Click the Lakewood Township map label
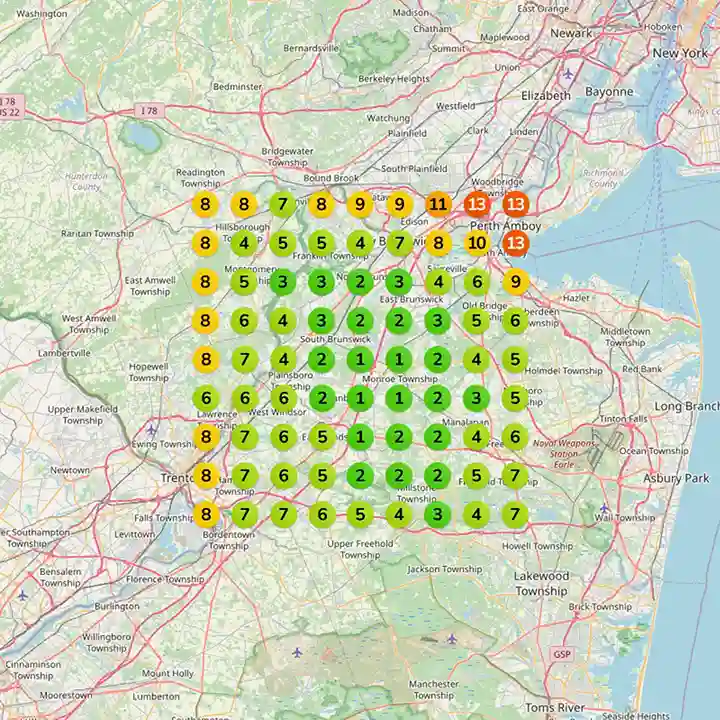This screenshot has height=720, width=720. pos(541,583)
